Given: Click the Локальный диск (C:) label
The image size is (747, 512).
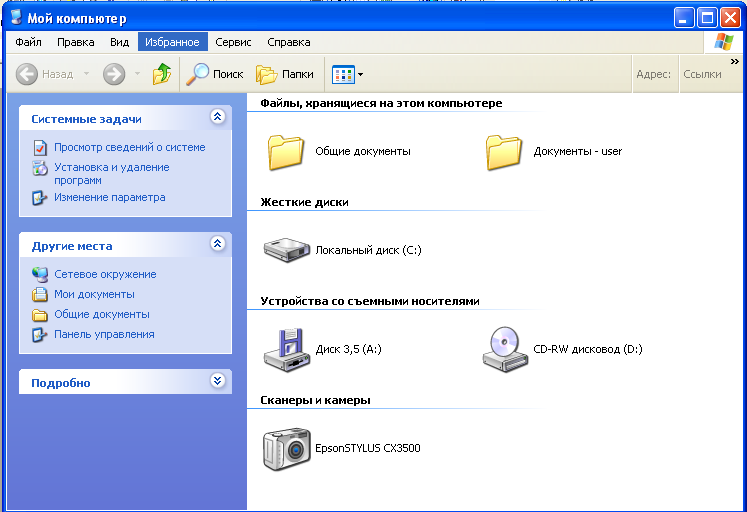Looking at the screenshot, I should [369, 251].
